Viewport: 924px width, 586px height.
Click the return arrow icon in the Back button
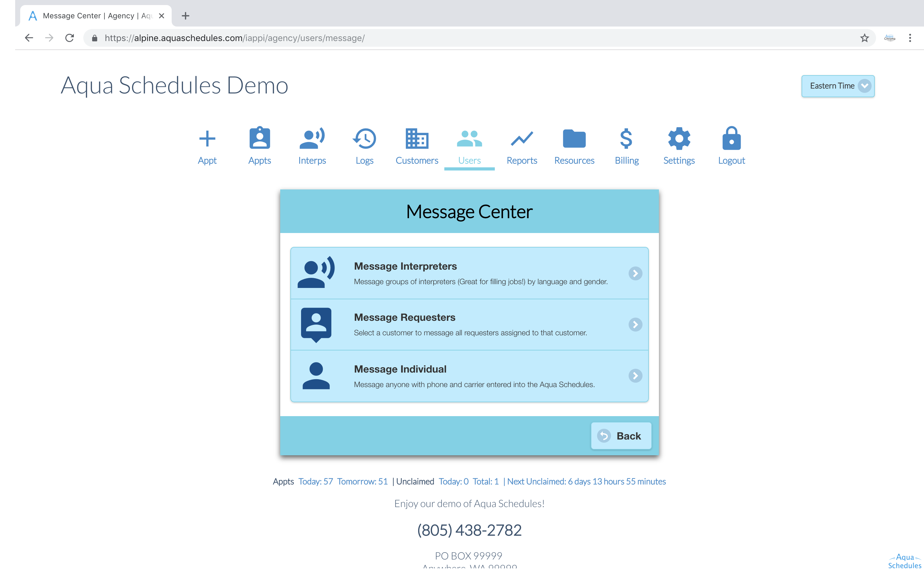604,436
